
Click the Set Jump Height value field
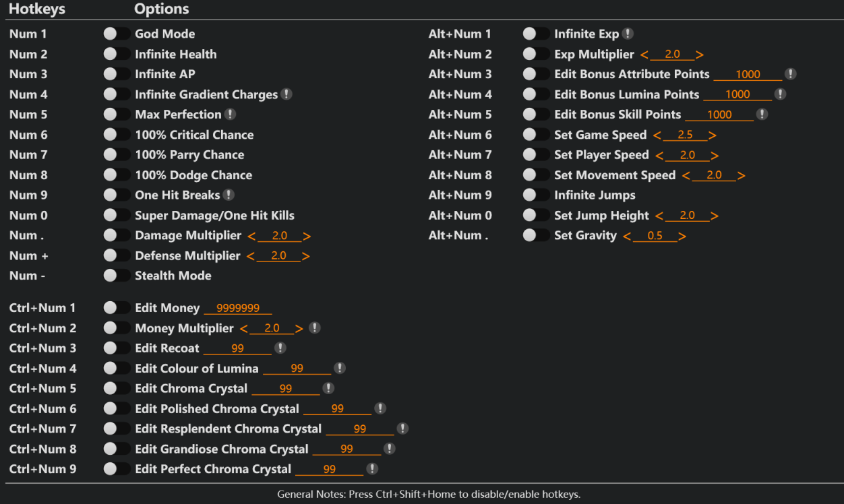[x=686, y=215]
